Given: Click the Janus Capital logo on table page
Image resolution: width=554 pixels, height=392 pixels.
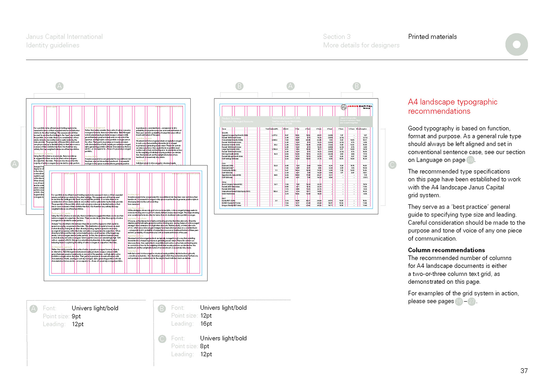Looking at the screenshot, I should click(357, 107).
